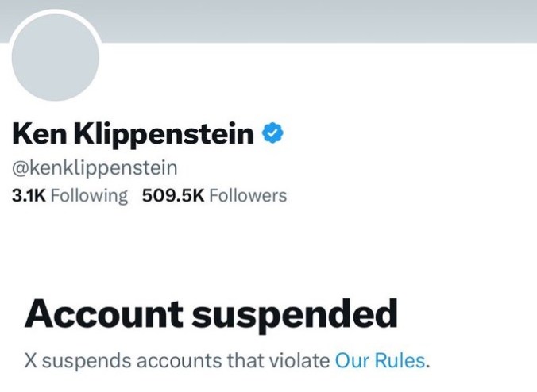Click the word "violate" in the notice
This screenshot has width=537, height=392.
(x=300, y=360)
